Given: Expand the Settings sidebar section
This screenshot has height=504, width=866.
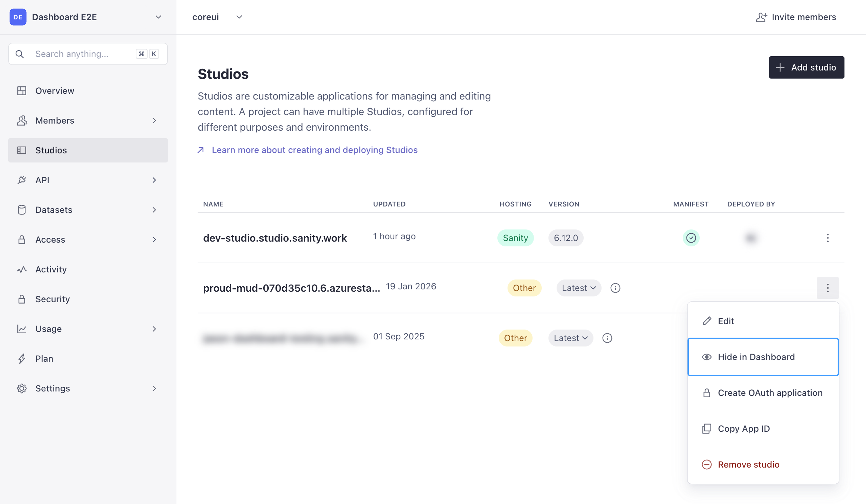Looking at the screenshot, I should [154, 388].
